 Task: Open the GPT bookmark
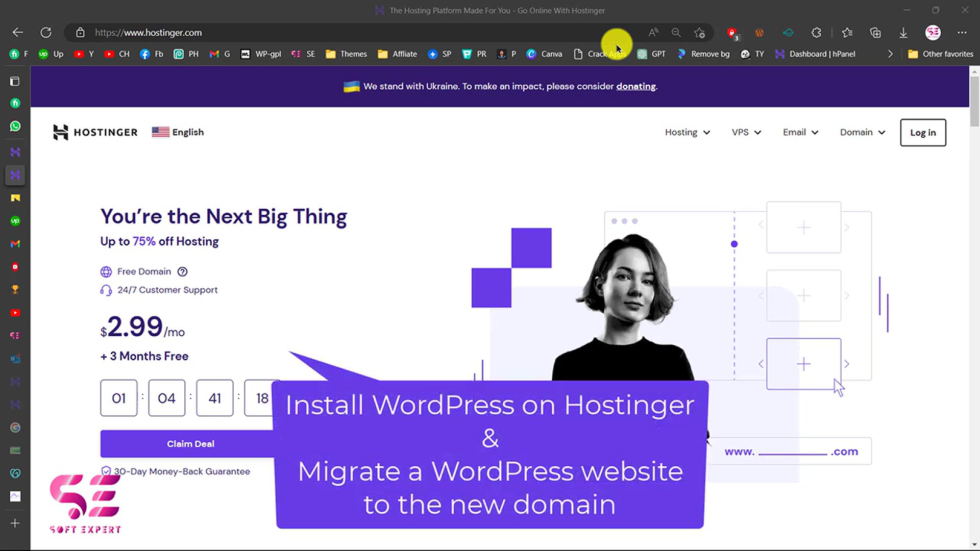(x=651, y=54)
